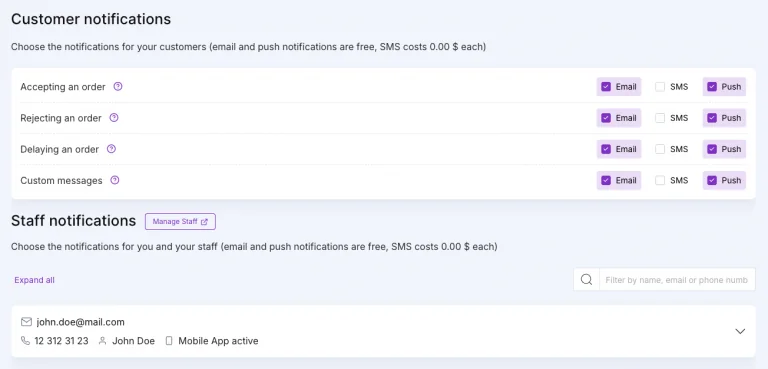The width and height of the screenshot is (768, 369).
Task: Uncheck Push for Delaying an order
Action: coord(712,149)
